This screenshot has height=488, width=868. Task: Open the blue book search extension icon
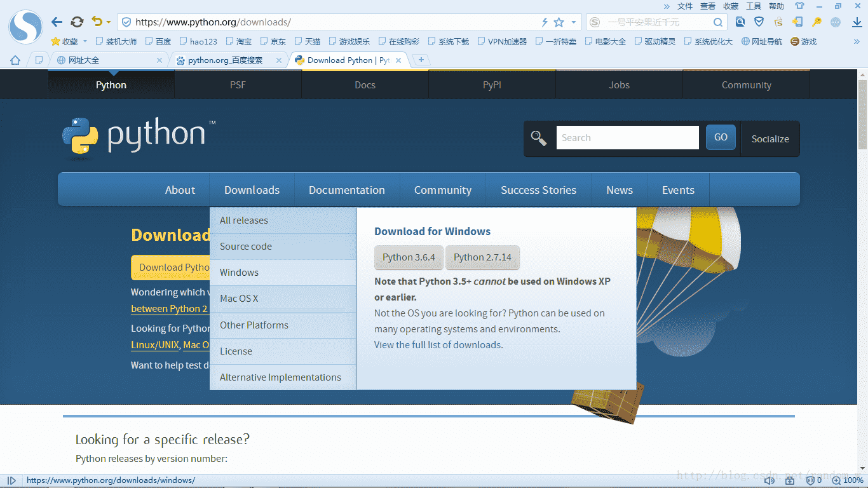point(740,22)
